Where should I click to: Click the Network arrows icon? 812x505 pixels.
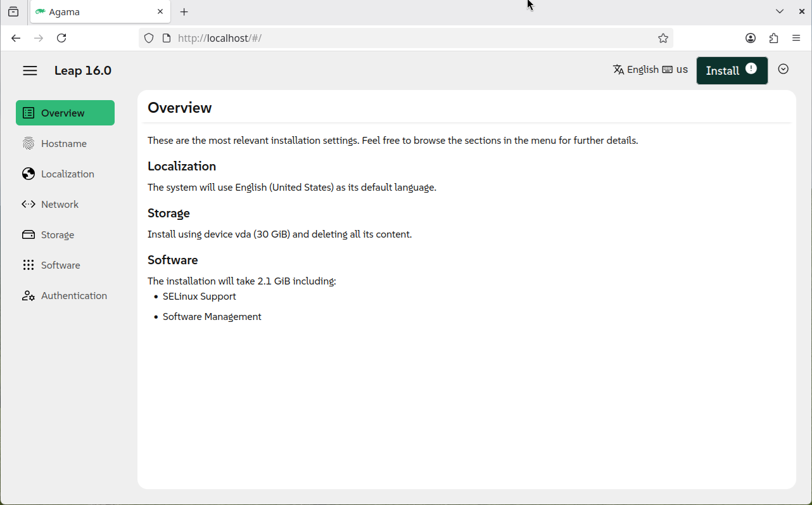coord(29,205)
